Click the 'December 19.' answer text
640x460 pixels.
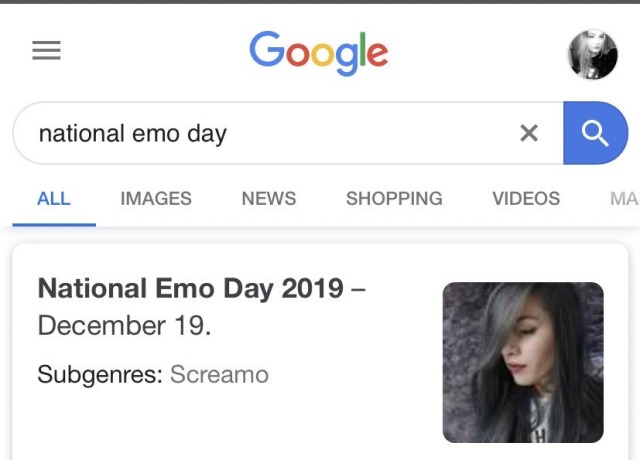coord(124,326)
